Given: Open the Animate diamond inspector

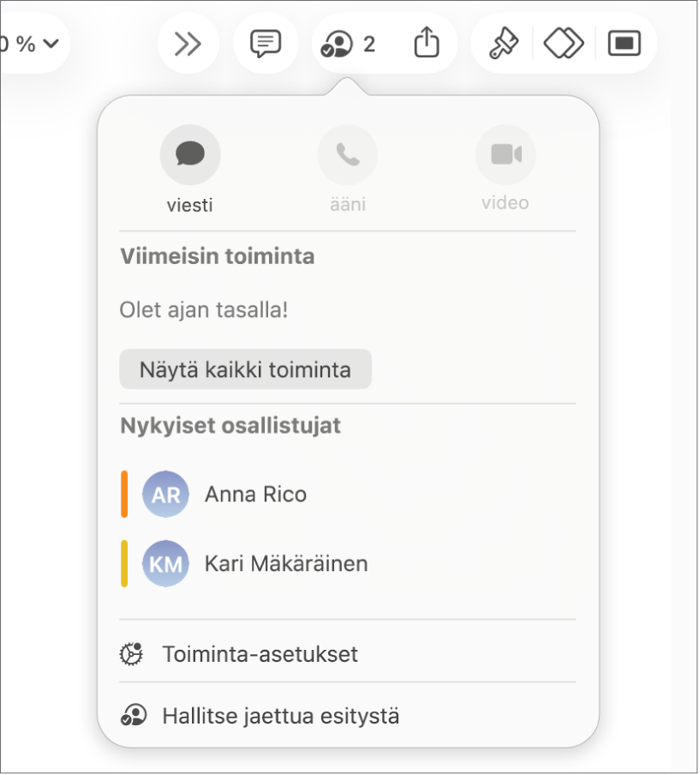Looking at the screenshot, I should click(x=564, y=44).
